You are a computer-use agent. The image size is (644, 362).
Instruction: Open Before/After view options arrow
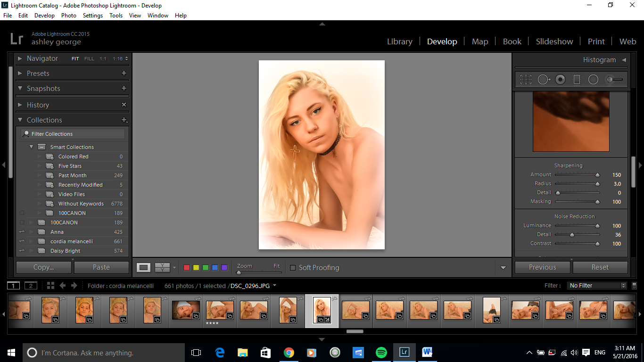[174, 268]
